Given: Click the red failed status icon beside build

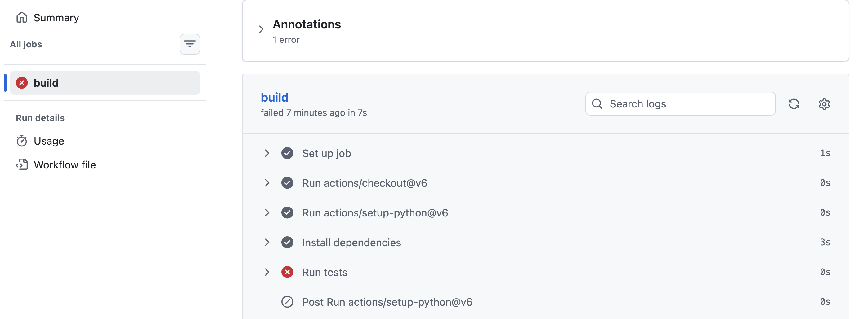Looking at the screenshot, I should [22, 83].
